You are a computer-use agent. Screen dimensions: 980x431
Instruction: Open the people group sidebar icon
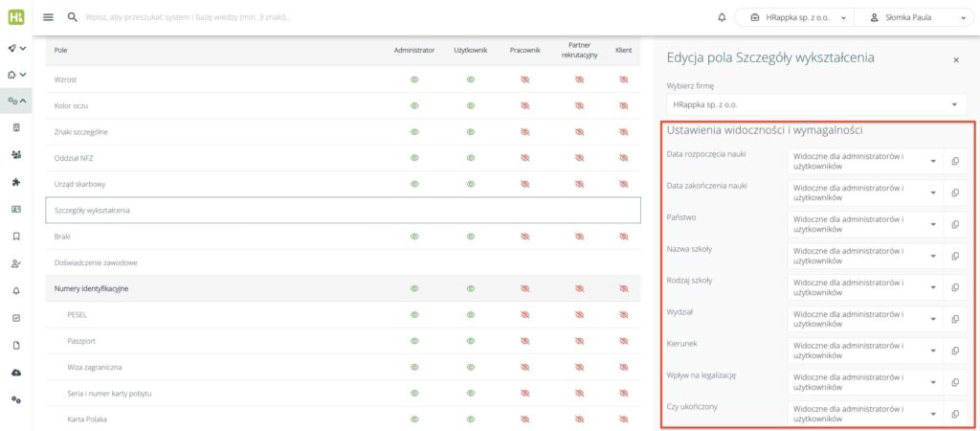15,154
